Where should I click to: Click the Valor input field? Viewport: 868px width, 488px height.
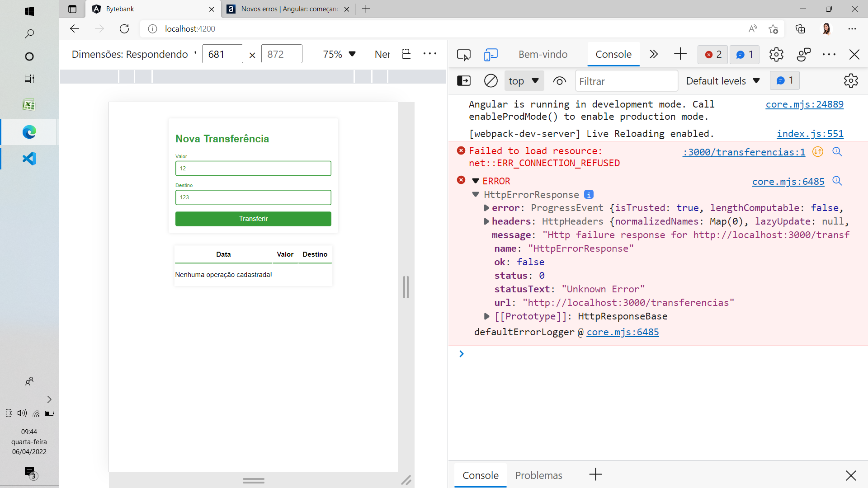(x=253, y=168)
